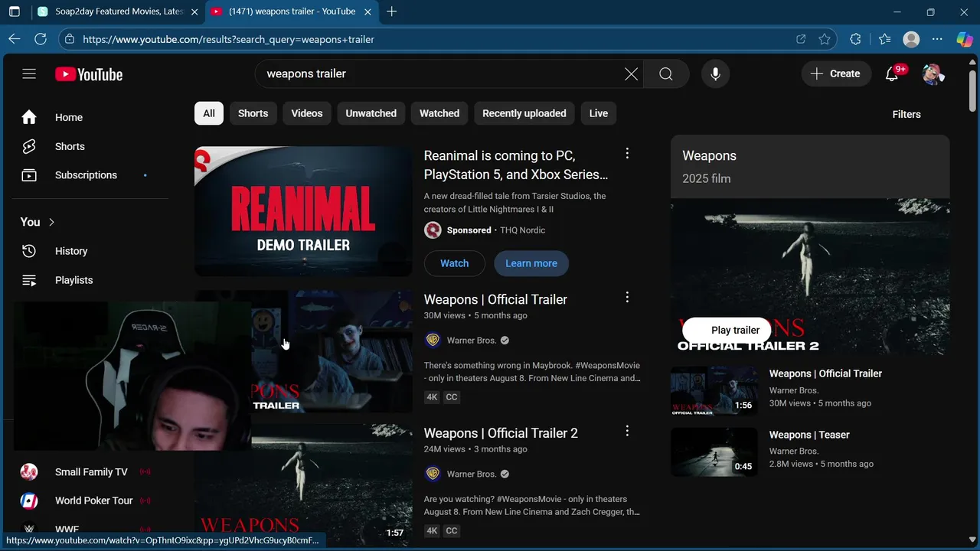This screenshot has height=551, width=980.
Task: Select the Shorts filter chip
Action: click(x=253, y=113)
